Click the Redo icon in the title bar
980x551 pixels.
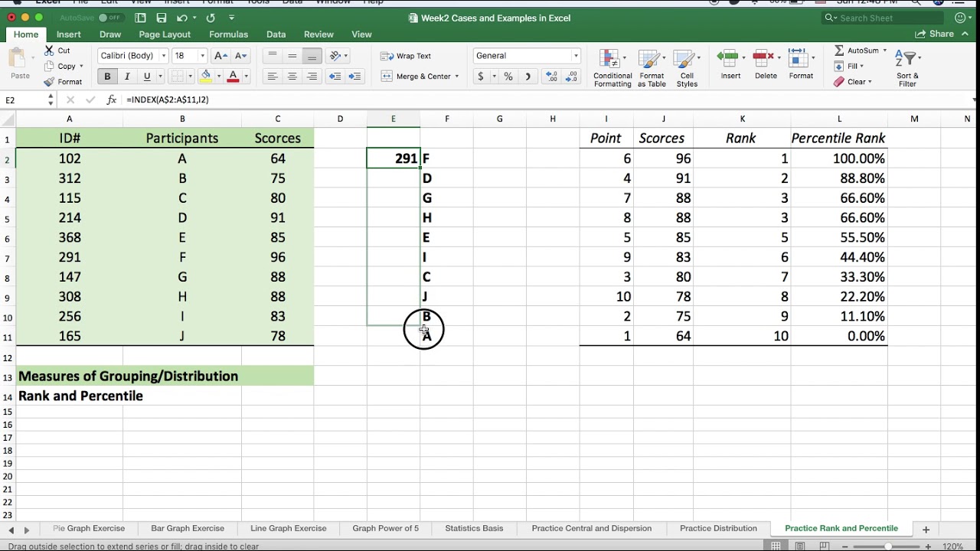tap(211, 18)
